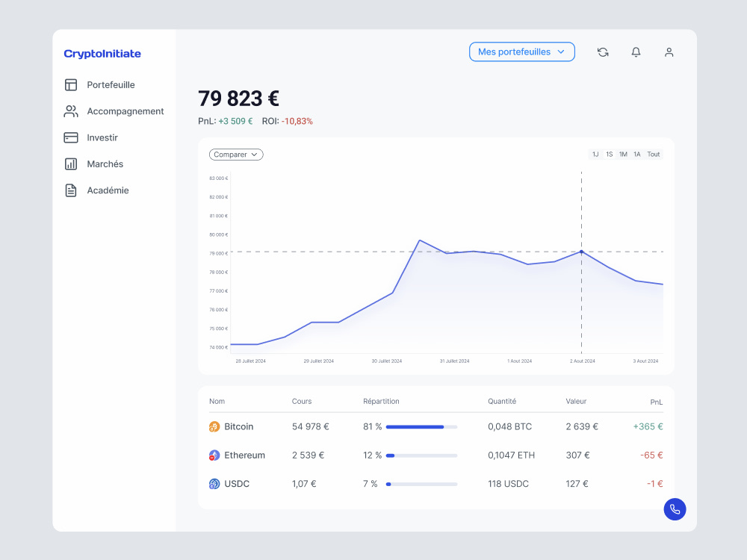This screenshot has width=747, height=560.
Task: Select the 1M time range
Action: [623, 155]
